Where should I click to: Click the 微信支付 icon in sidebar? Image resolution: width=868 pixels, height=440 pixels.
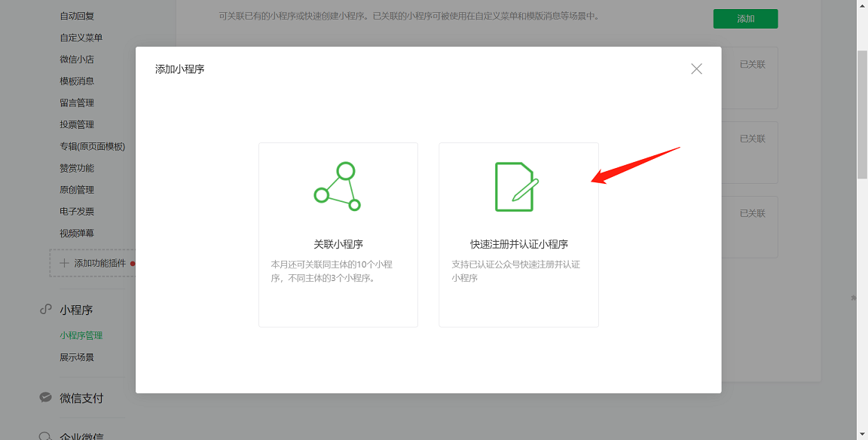[x=46, y=398]
